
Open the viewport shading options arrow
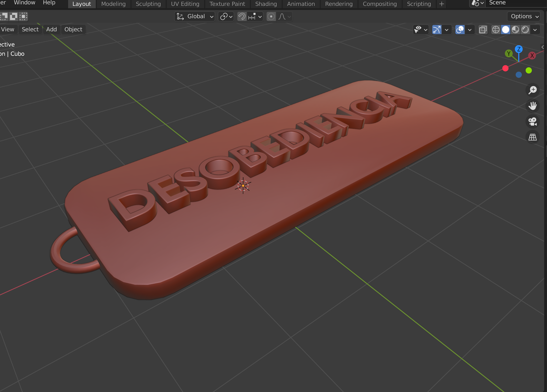(x=535, y=30)
